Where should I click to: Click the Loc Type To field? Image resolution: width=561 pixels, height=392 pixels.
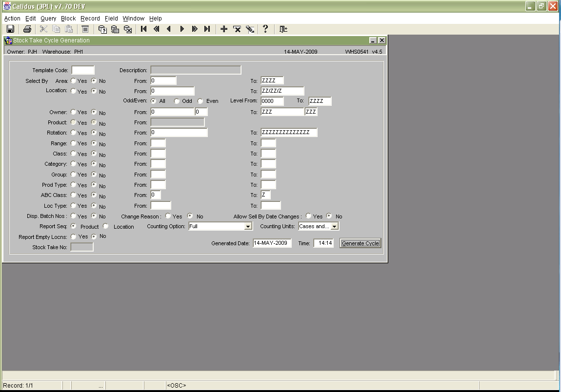click(271, 205)
